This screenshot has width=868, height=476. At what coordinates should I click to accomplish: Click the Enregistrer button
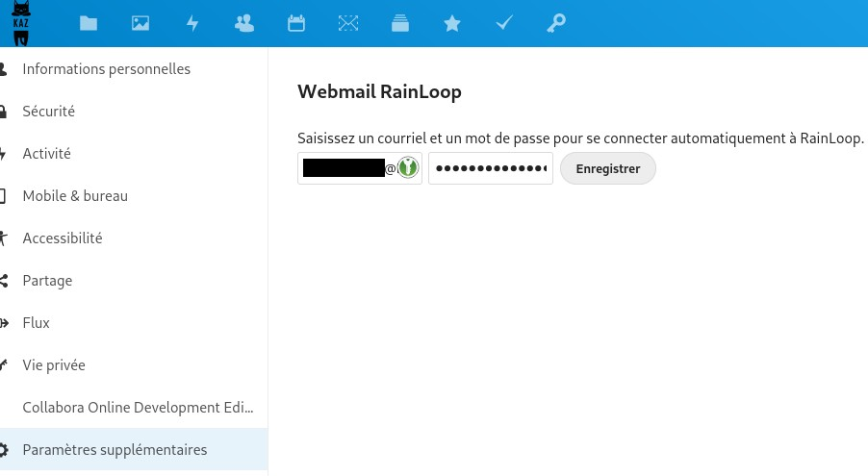pos(607,168)
